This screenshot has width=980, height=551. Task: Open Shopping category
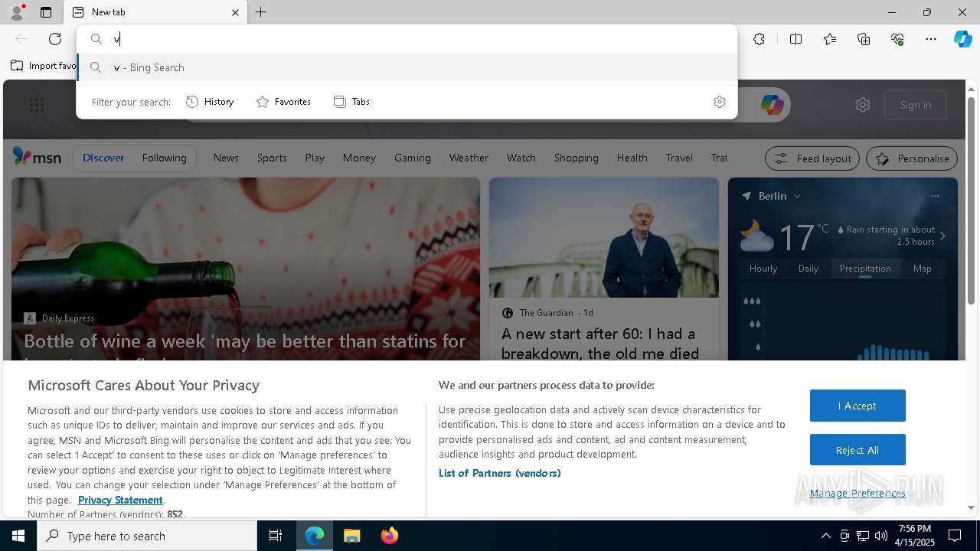(x=577, y=158)
